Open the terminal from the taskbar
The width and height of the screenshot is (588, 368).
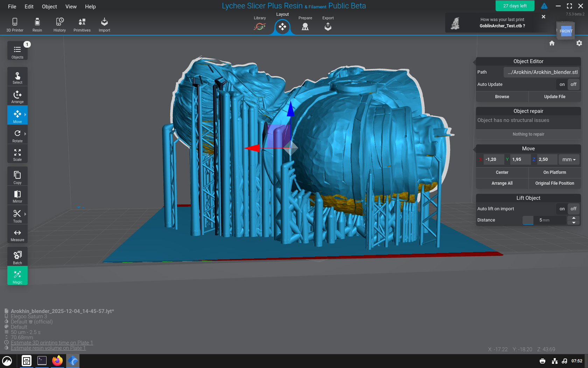(x=42, y=361)
